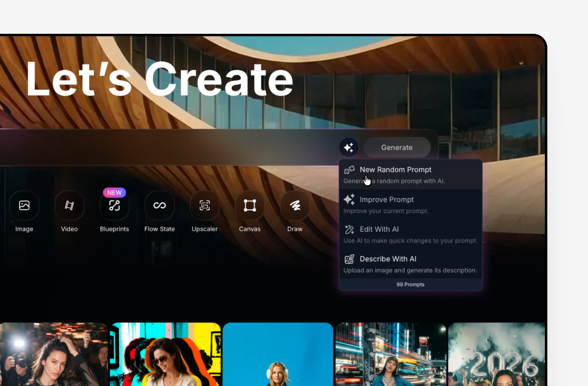Click the image icon for Describe With AI
This screenshot has width=588, height=386.
(349, 259)
